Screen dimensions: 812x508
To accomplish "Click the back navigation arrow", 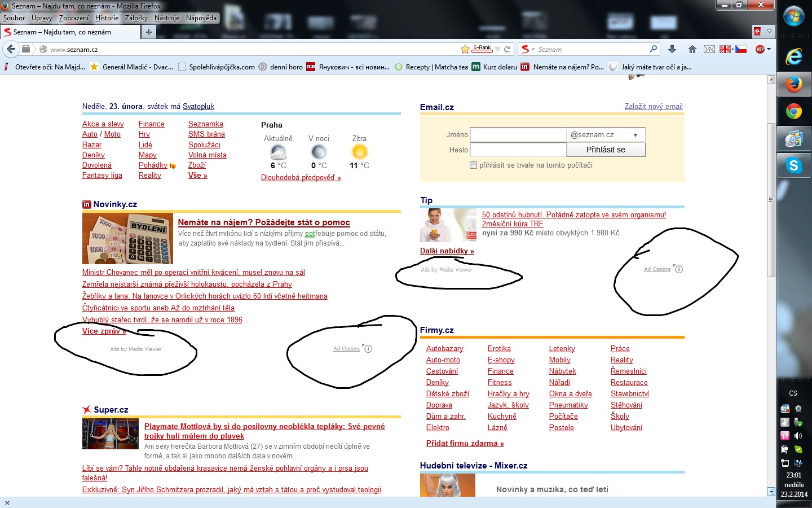I will [11, 49].
